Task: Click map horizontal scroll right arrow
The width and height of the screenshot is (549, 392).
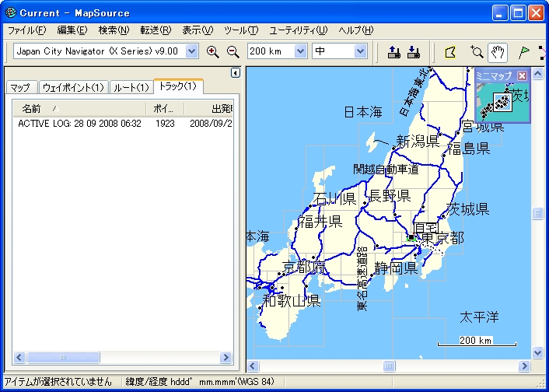Action: [x=524, y=366]
